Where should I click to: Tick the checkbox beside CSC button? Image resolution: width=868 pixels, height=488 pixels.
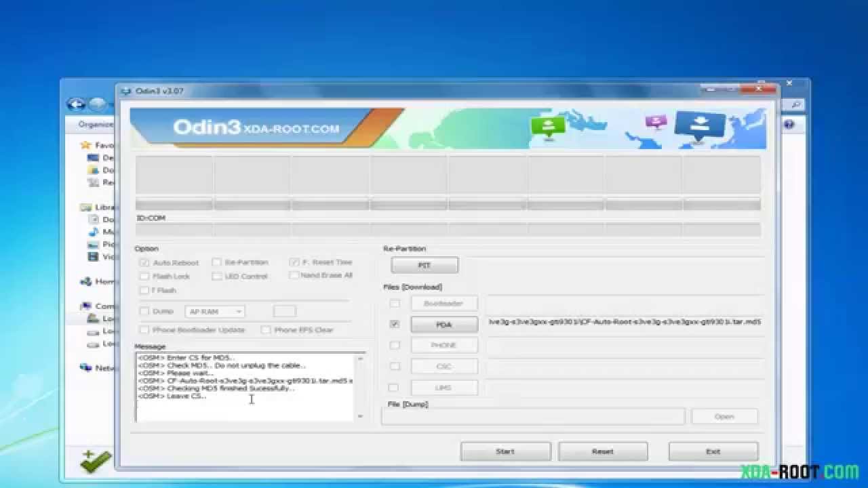click(x=394, y=366)
